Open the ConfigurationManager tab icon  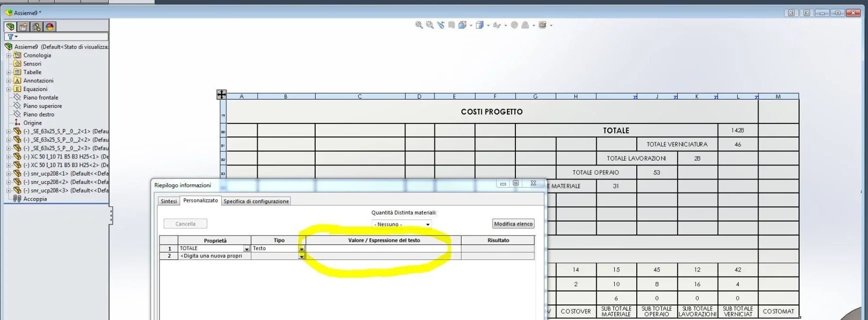[36, 26]
